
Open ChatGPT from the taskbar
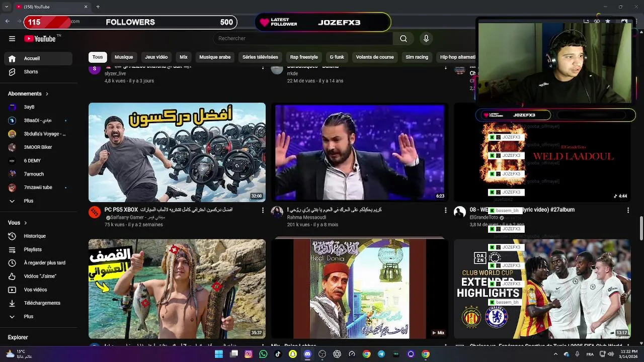point(337,354)
